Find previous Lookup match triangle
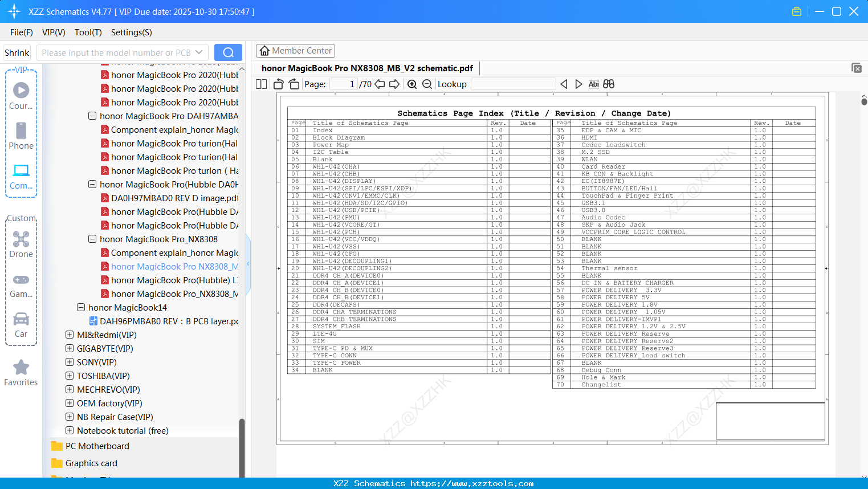Viewport: 868px width, 489px height. [x=564, y=84]
